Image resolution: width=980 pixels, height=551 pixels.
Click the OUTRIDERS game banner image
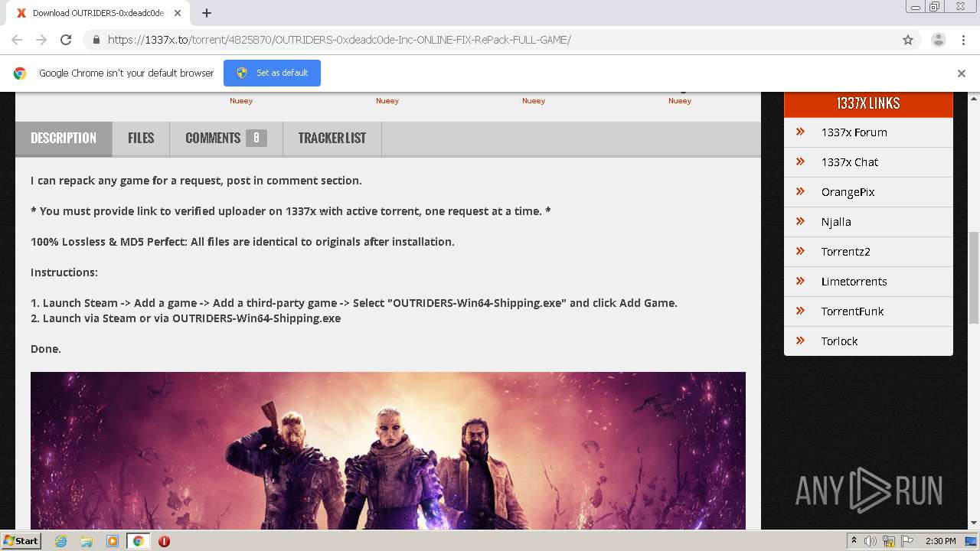(x=388, y=450)
